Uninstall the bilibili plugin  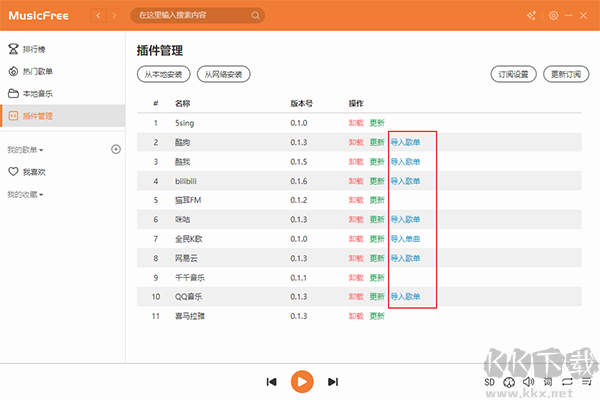(x=356, y=181)
